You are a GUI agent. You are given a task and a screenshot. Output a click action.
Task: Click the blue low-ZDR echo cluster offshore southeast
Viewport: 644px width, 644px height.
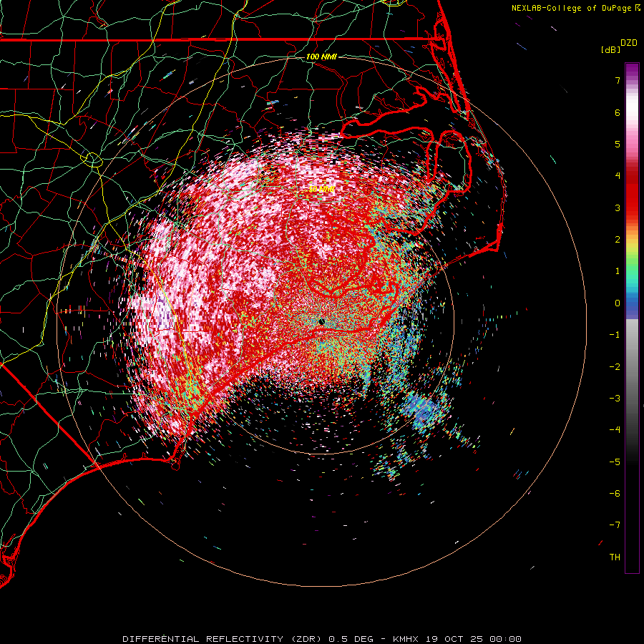424,409
